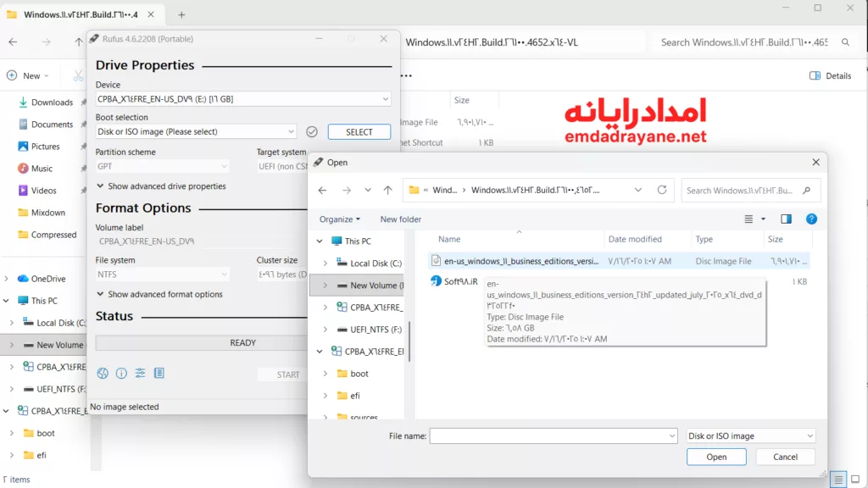The image size is (868, 488).
Task: Open the Organize menu
Action: 339,219
